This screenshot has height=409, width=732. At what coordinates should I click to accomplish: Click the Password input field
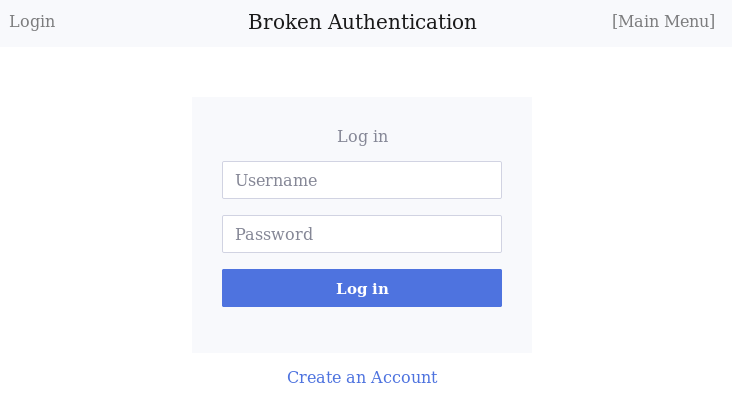(x=361, y=234)
